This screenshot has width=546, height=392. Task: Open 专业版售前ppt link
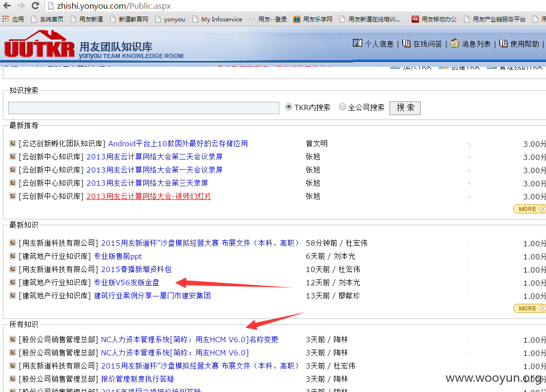pos(117,256)
